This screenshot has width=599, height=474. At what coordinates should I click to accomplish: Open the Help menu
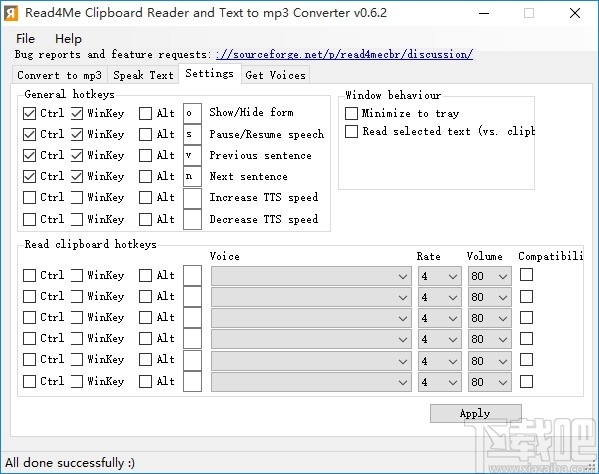[x=68, y=39]
